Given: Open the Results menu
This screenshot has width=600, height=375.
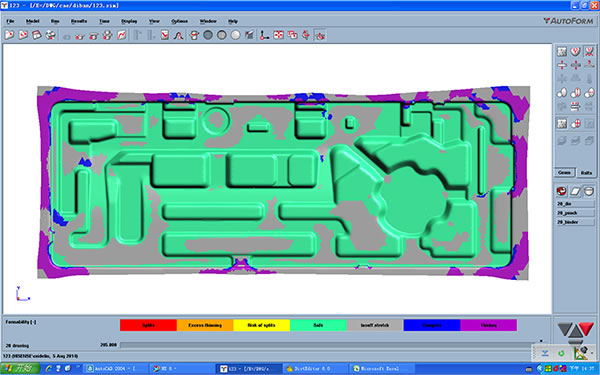Looking at the screenshot, I should point(79,21).
